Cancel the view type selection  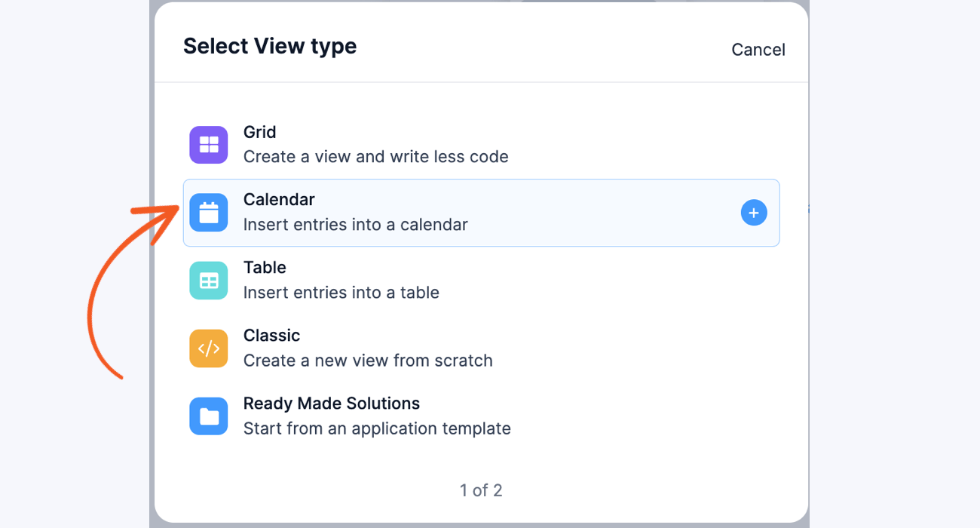coord(758,49)
